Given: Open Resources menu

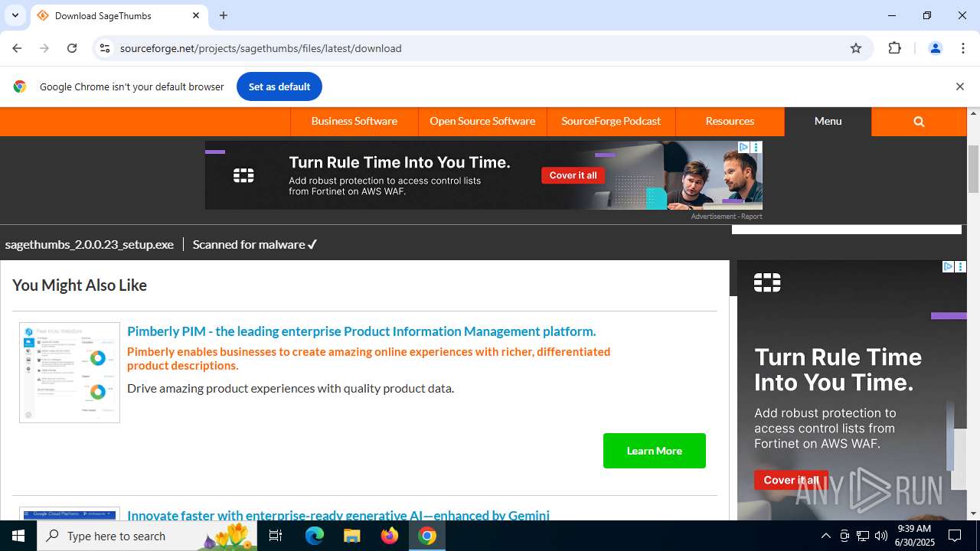Looking at the screenshot, I should [x=730, y=121].
